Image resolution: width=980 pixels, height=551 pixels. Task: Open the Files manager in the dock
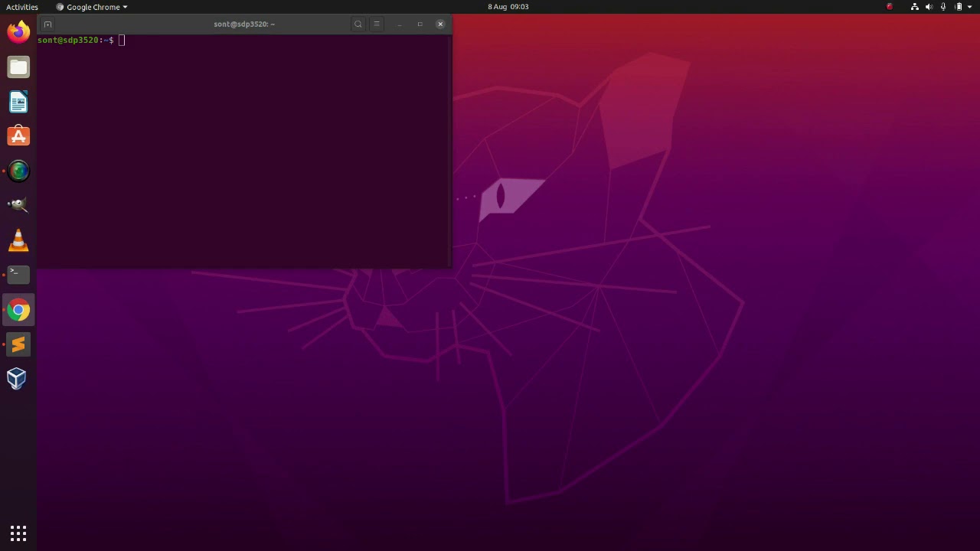click(18, 67)
